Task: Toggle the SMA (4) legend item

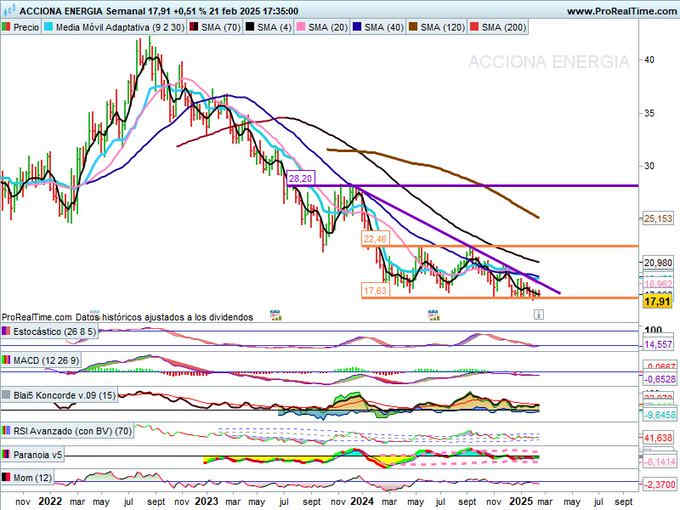Action: (x=269, y=27)
